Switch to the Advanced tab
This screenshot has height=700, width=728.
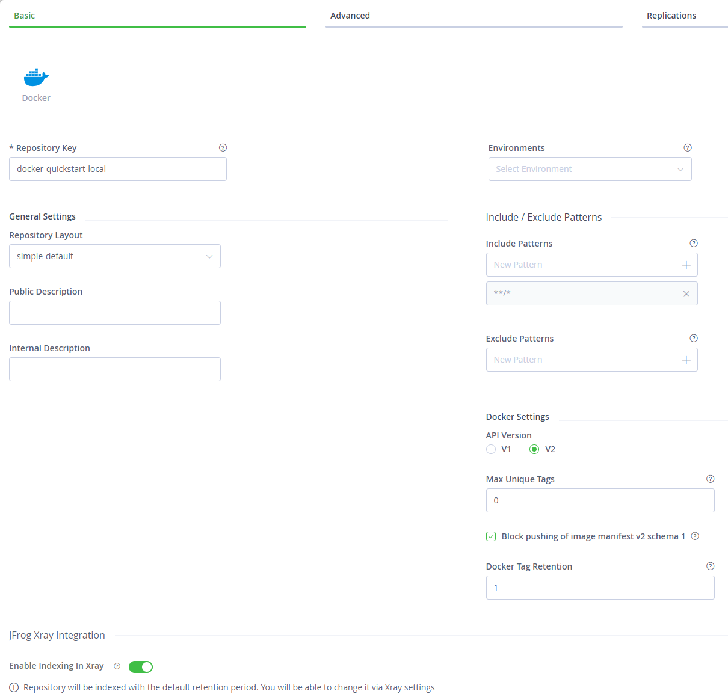[350, 16]
